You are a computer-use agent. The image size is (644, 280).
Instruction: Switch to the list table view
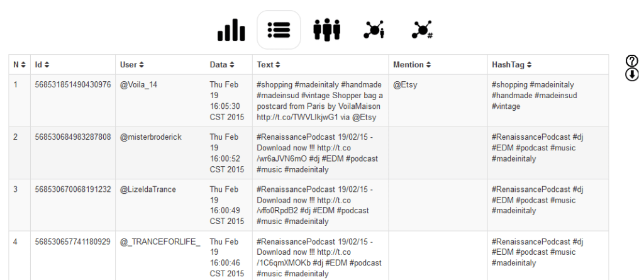279,30
